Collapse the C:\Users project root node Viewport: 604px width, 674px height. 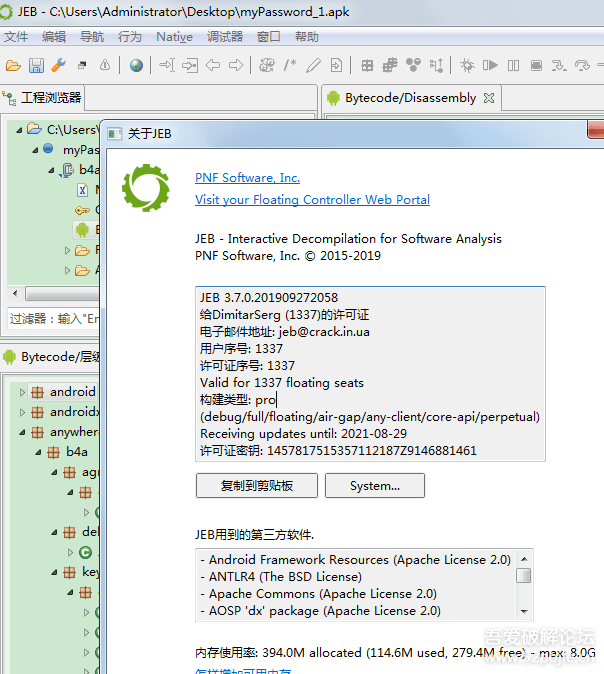point(19,130)
